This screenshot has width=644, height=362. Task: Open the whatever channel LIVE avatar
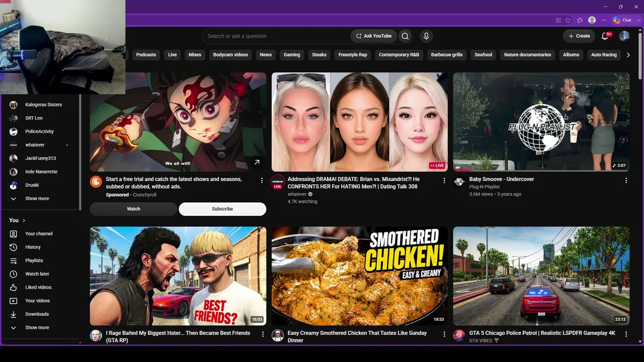(277, 182)
